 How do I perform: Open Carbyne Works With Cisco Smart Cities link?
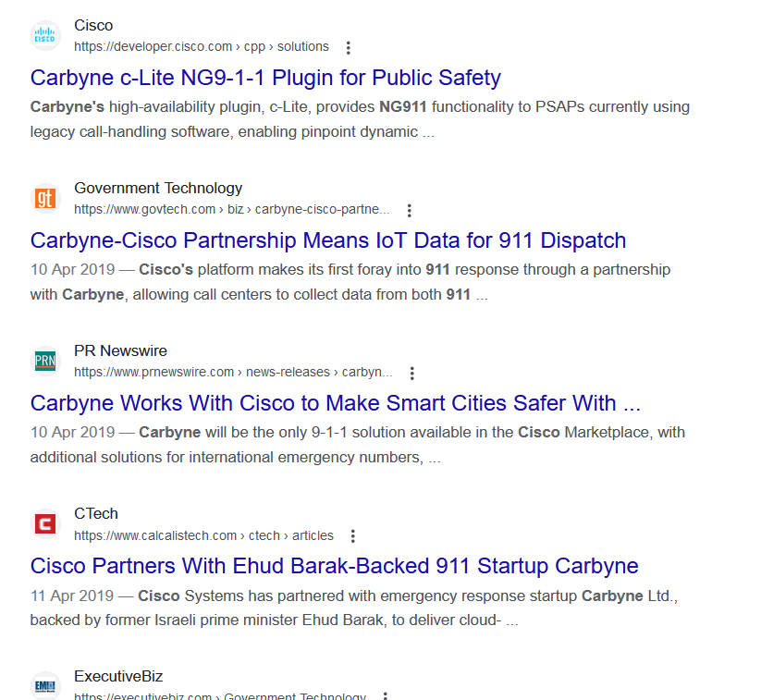click(x=336, y=403)
